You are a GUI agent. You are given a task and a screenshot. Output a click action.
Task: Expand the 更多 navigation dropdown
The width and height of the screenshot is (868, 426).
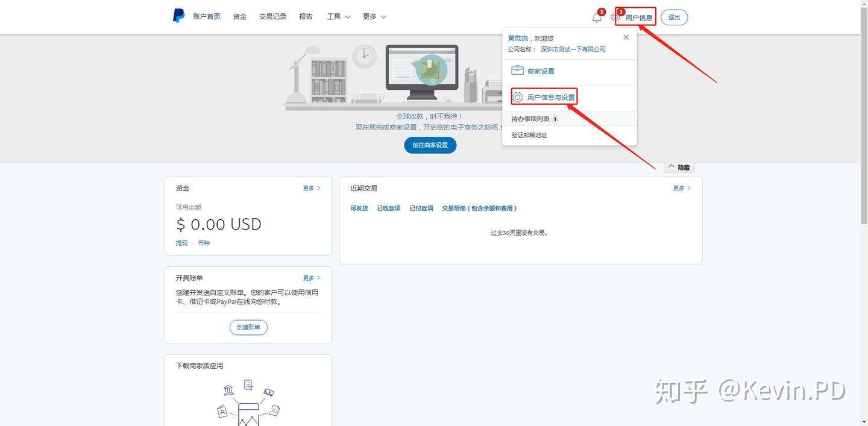click(x=374, y=16)
